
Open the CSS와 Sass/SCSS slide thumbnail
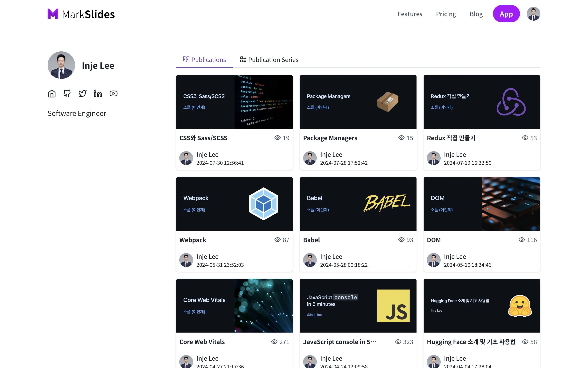point(234,102)
